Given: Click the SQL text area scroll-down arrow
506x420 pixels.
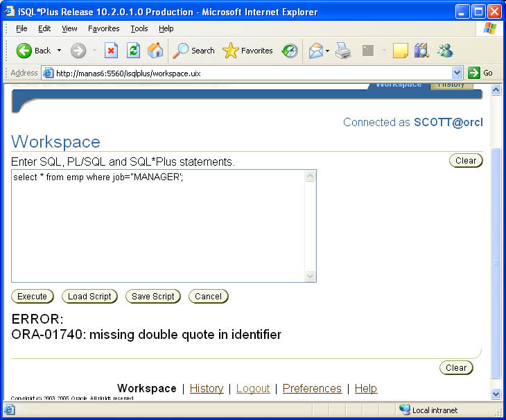Looking at the screenshot, I should [x=310, y=276].
